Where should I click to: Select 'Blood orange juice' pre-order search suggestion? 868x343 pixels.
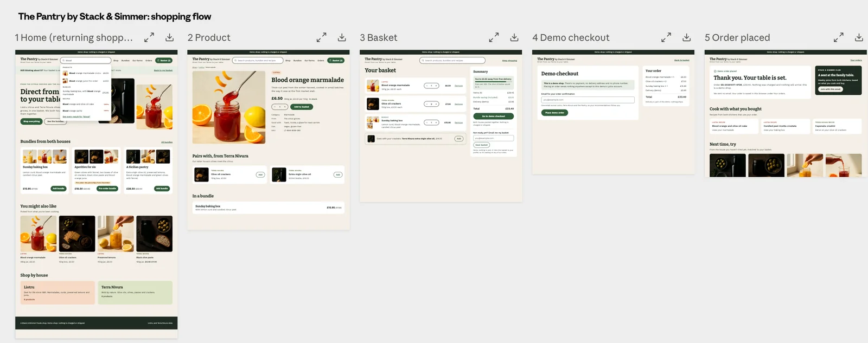coord(86,81)
